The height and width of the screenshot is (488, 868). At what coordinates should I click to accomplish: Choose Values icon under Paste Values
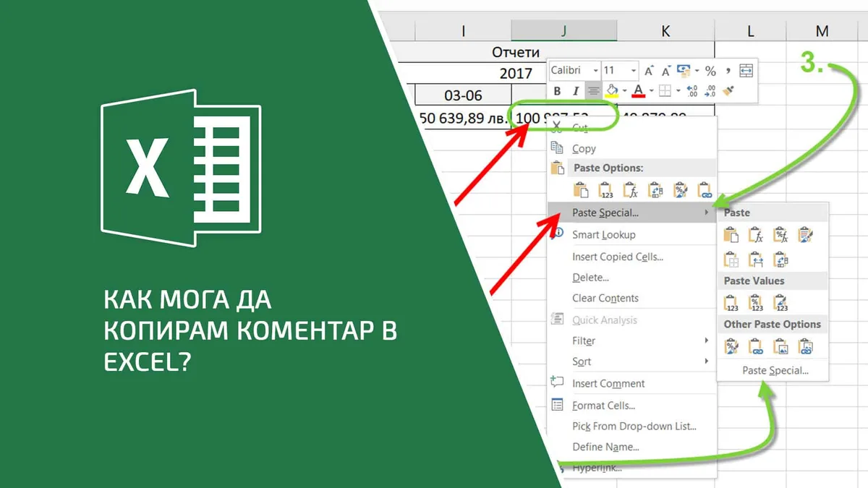pos(731,303)
